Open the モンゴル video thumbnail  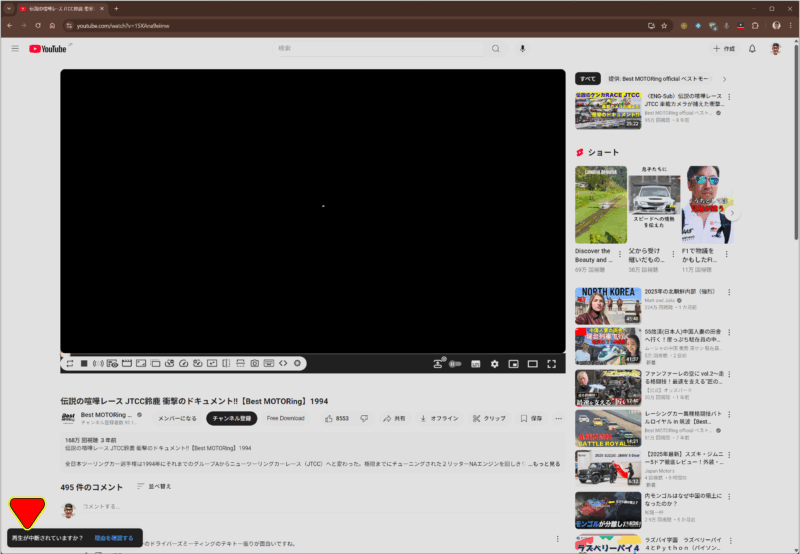pos(608,510)
